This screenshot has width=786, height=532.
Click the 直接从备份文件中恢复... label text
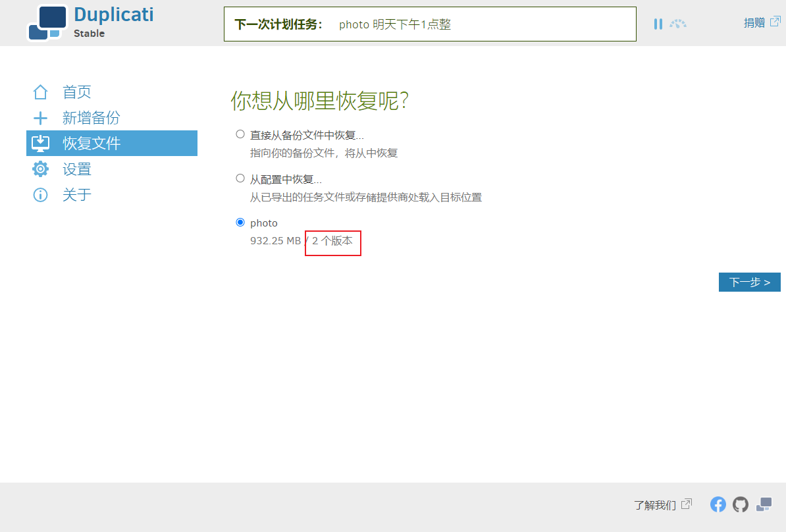[307, 135]
